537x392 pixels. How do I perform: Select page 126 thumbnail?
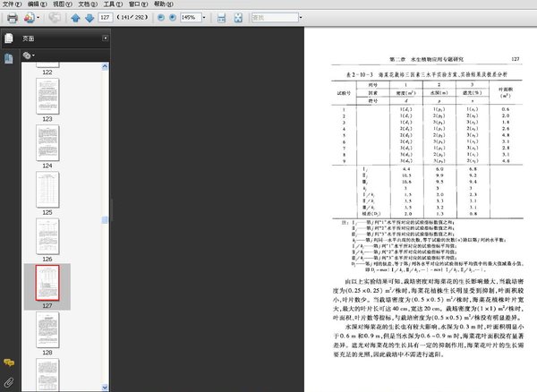coord(47,236)
